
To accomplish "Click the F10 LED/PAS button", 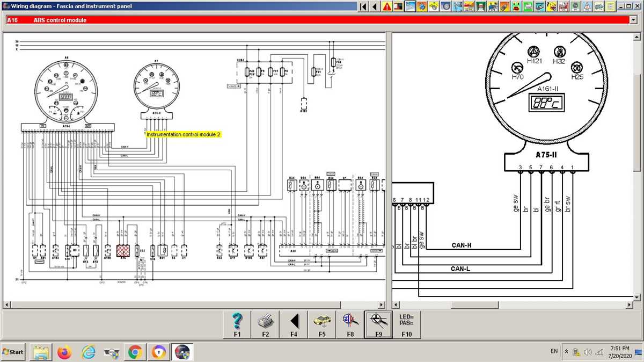I will point(407,324).
